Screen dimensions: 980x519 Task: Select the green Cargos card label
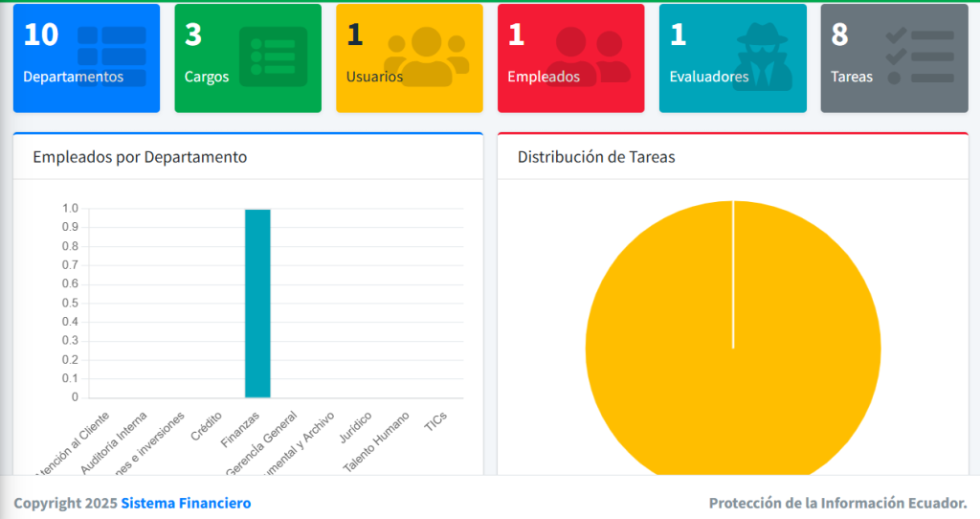[x=207, y=77]
